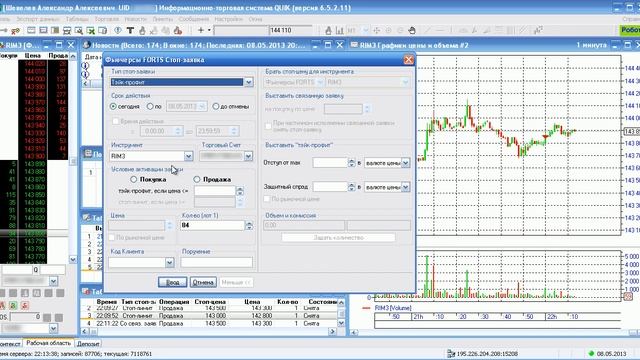Click the 'Поручение' text field
The height and width of the screenshot is (360, 640).
click(x=216, y=262)
